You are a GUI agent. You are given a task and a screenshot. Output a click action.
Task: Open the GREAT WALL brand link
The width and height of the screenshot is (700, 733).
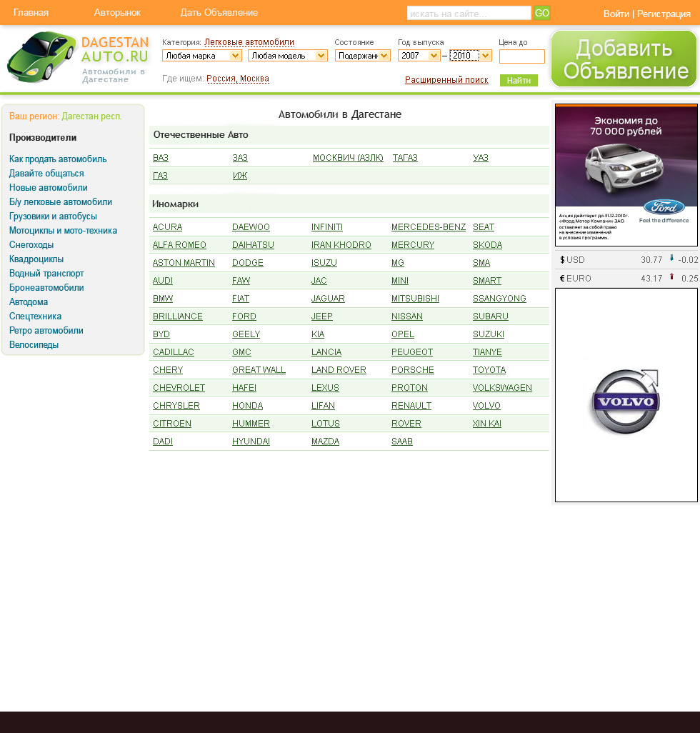coord(259,370)
